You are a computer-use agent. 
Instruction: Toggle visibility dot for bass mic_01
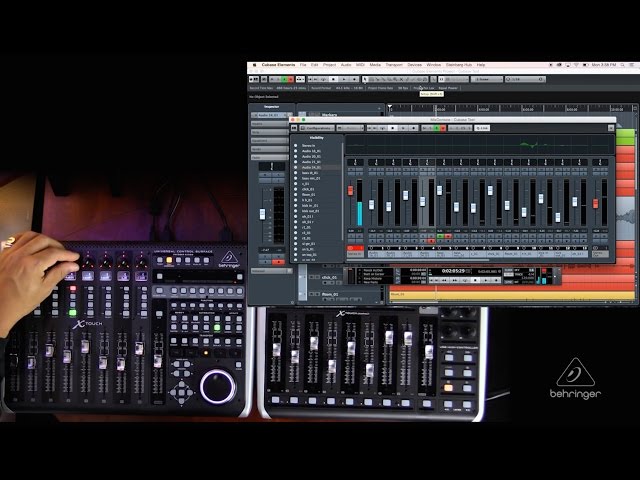coord(296,178)
